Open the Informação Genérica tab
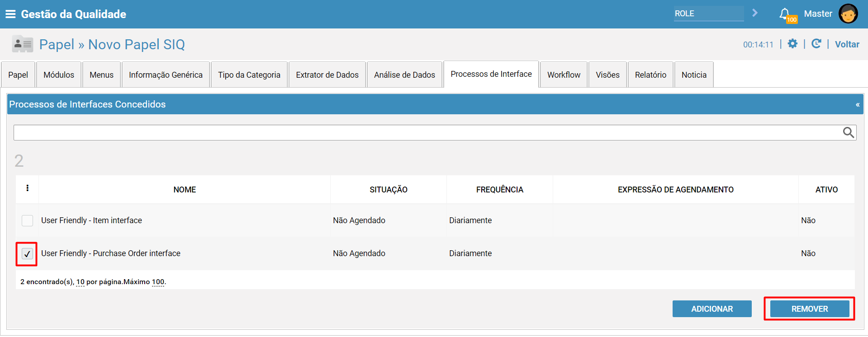Screen dimensions: 868x337 (166, 75)
